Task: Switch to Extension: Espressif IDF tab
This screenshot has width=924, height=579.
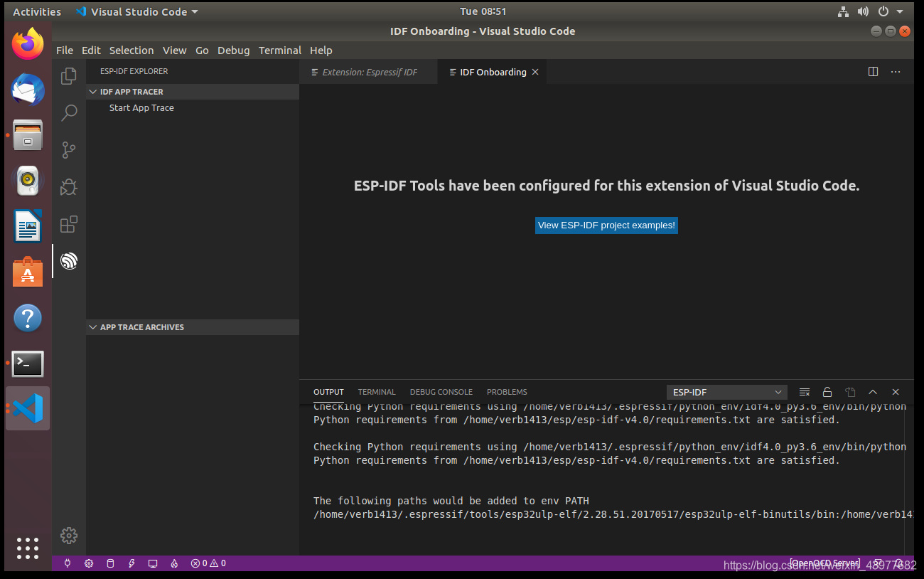Action: click(368, 72)
